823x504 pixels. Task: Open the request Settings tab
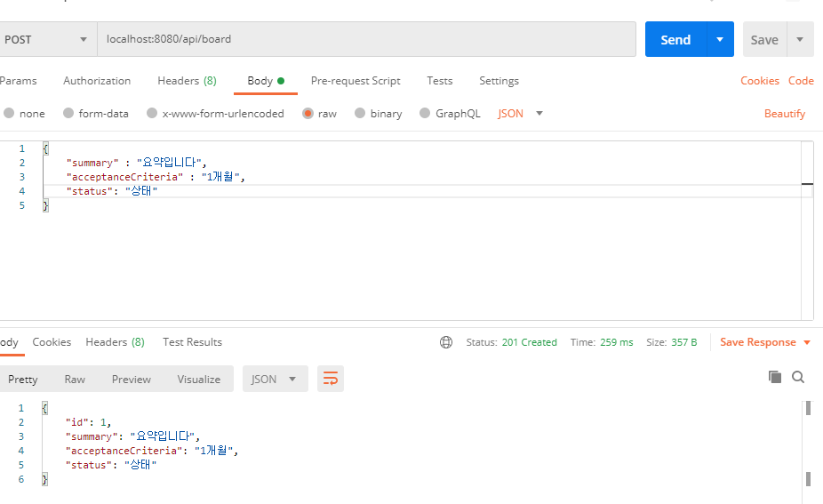point(499,81)
